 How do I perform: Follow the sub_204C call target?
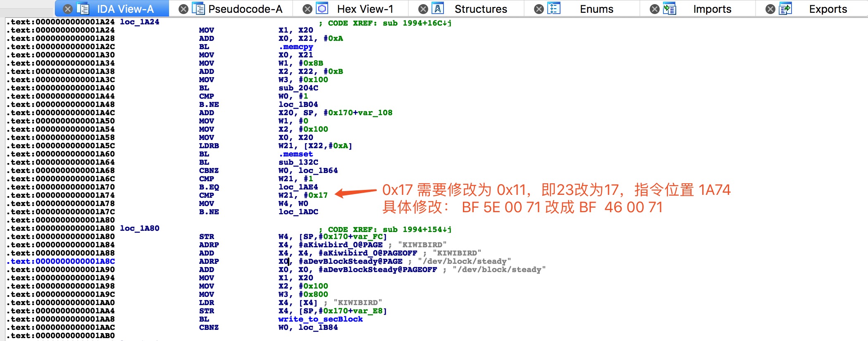298,88
